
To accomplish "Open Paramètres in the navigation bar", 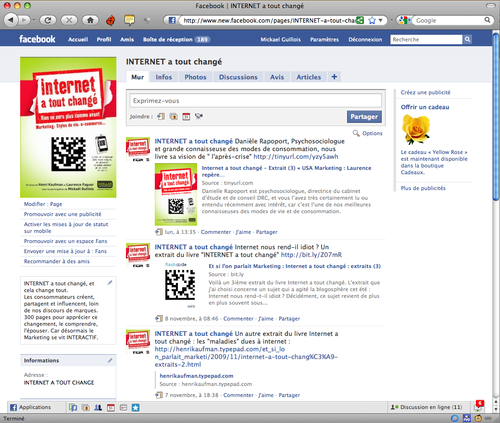I will point(324,39).
